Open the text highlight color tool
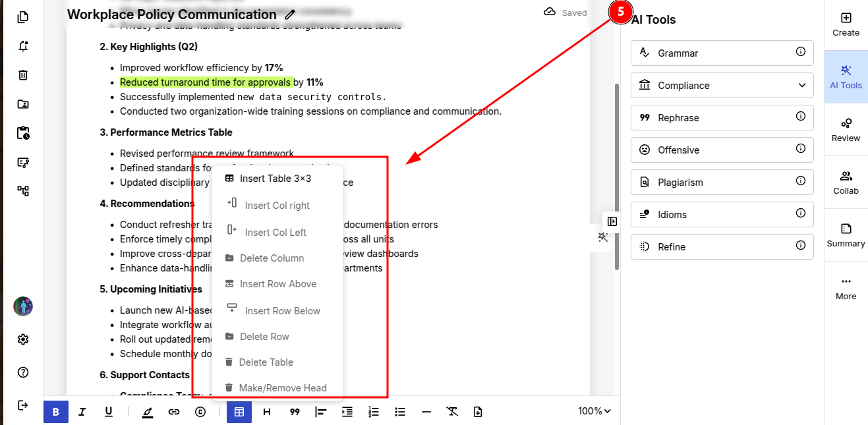The height and width of the screenshot is (425, 868). click(x=148, y=411)
